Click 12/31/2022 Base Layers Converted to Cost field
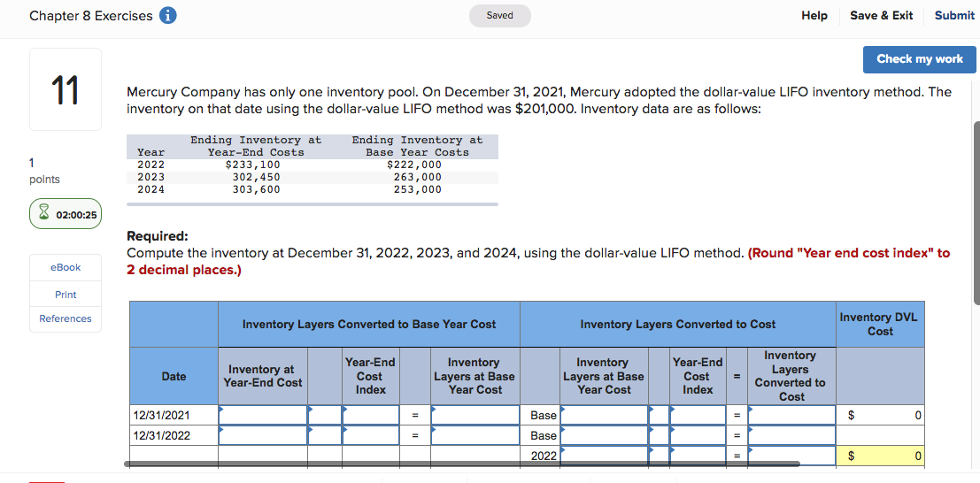 pyautogui.click(x=791, y=435)
